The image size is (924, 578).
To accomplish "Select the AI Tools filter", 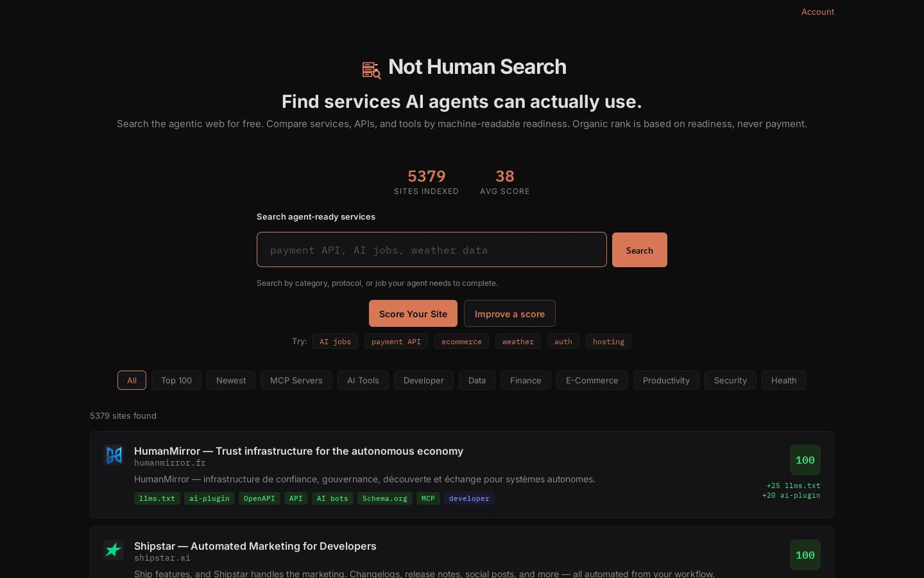I will coord(363,380).
